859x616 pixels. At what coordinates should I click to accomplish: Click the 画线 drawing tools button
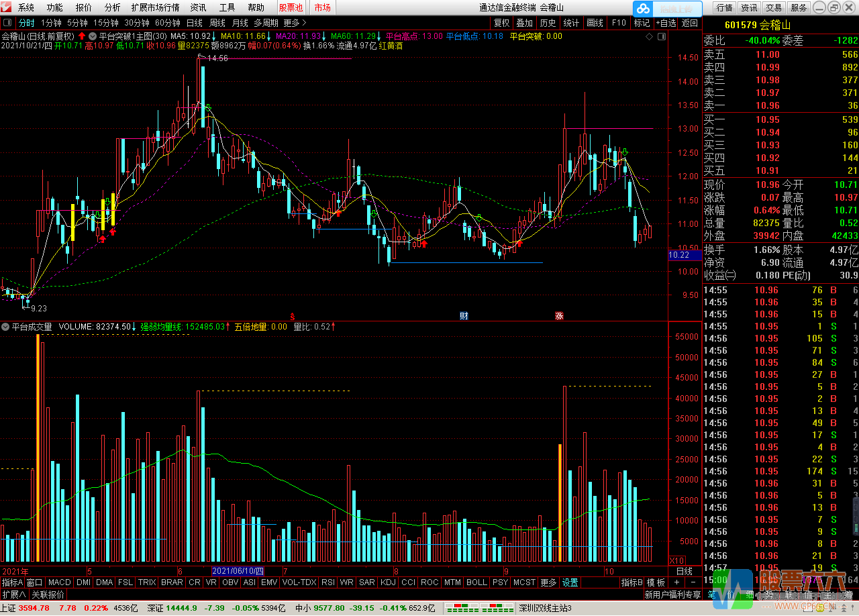595,23
